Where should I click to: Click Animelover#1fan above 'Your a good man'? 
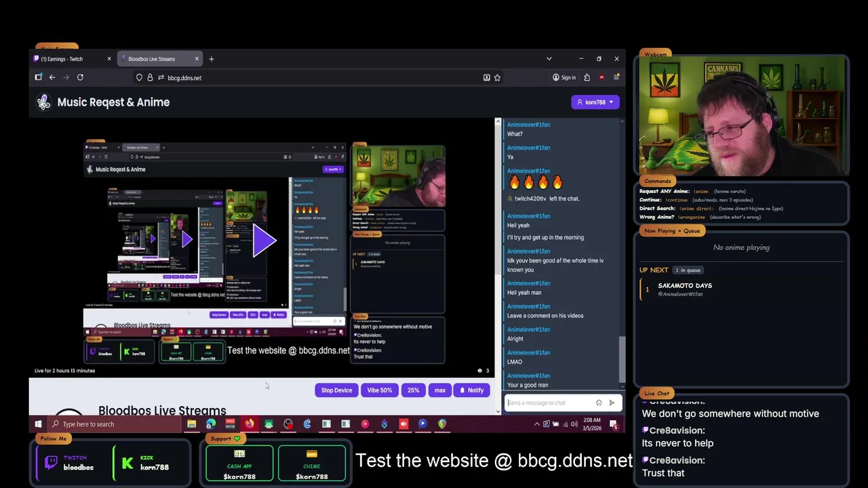tap(528, 375)
